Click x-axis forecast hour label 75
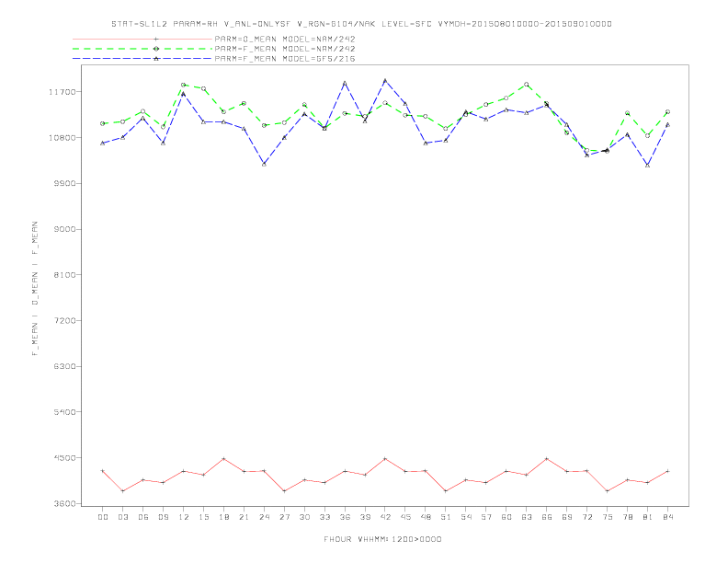The width and height of the screenshot is (728, 563). point(608,517)
